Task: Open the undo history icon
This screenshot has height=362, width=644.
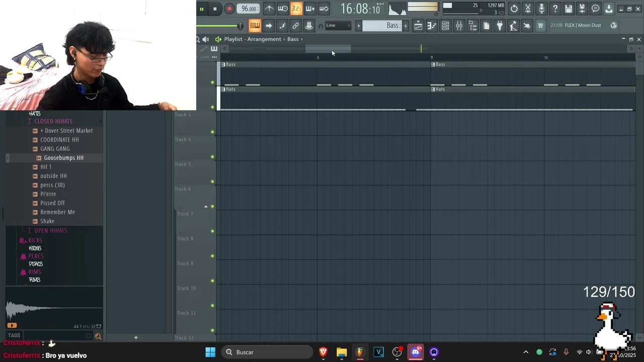Action: pos(514,9)
